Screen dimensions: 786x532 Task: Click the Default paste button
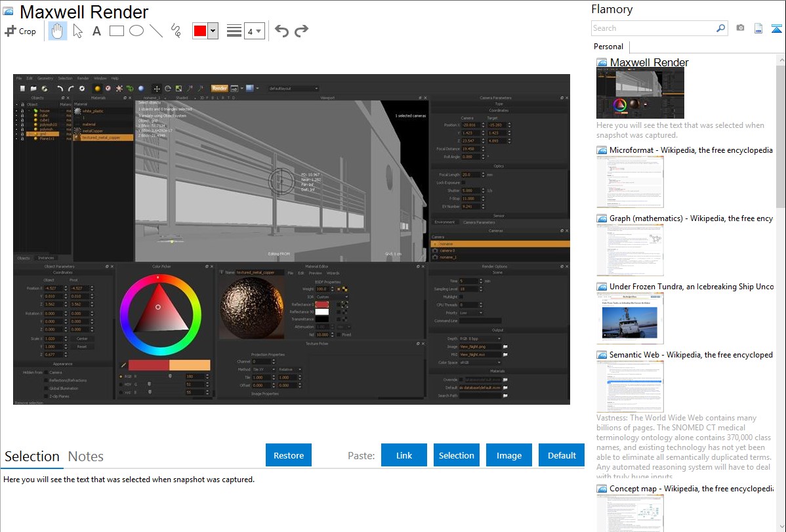point(562,455)
